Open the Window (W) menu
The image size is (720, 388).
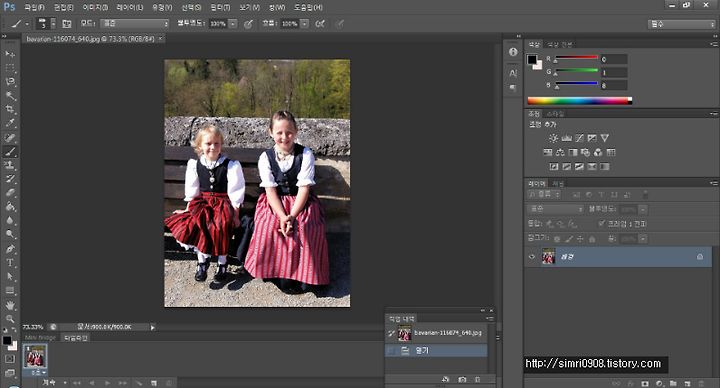[x=277, y=7]
